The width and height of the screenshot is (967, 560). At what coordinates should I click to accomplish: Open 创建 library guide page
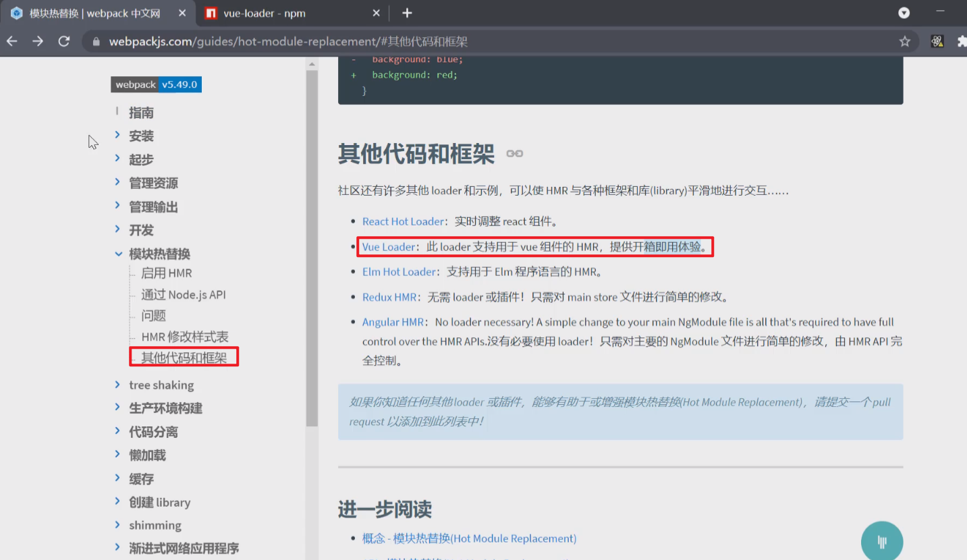(159, 503)
